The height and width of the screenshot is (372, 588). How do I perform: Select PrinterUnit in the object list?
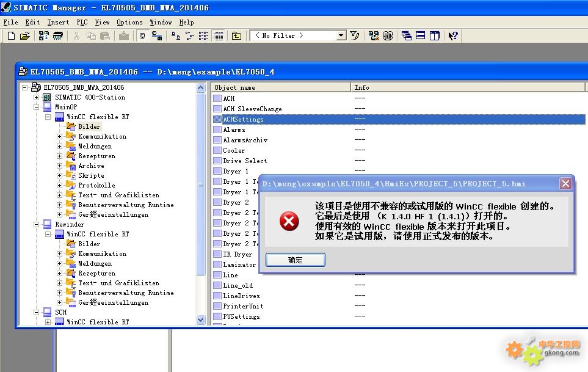(x=243, y=307)
